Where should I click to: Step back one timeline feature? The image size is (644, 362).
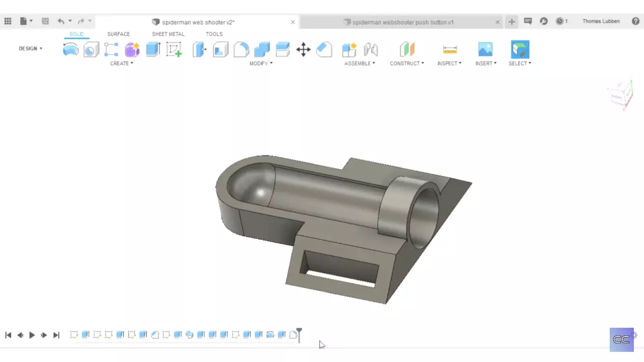click(x=20, y=335)
